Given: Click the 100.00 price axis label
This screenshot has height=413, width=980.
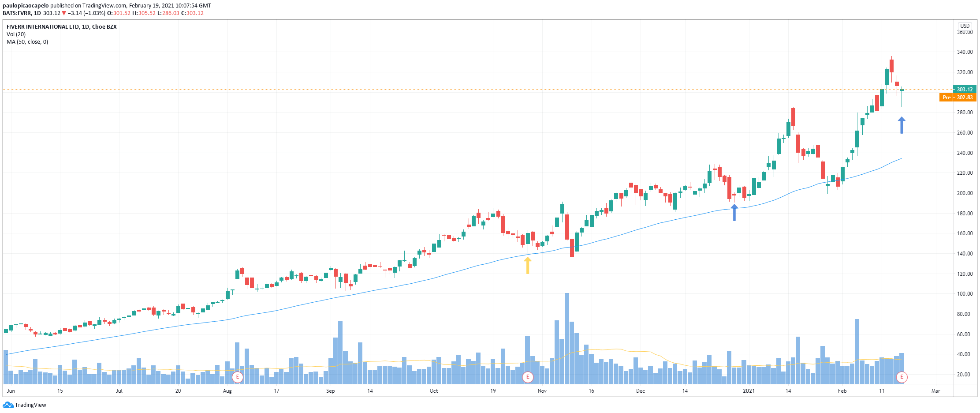Looking at the screenshot, I should (965, 294).
